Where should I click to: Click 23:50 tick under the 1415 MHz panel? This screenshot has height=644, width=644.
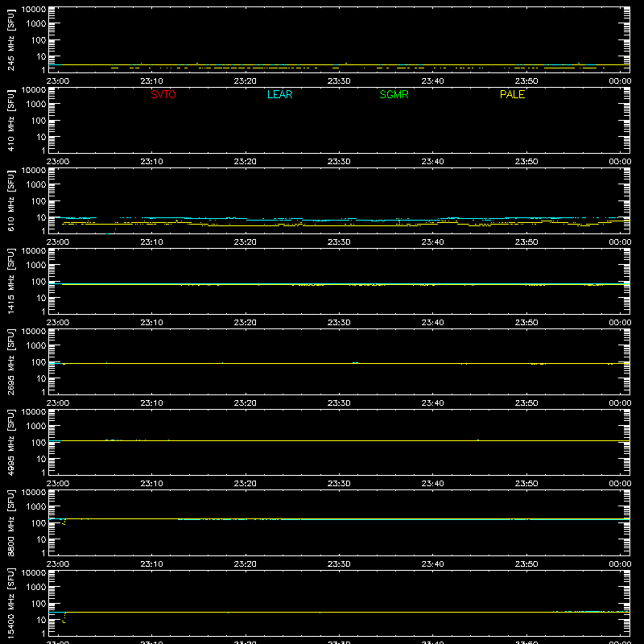click(x=526, y=323)
